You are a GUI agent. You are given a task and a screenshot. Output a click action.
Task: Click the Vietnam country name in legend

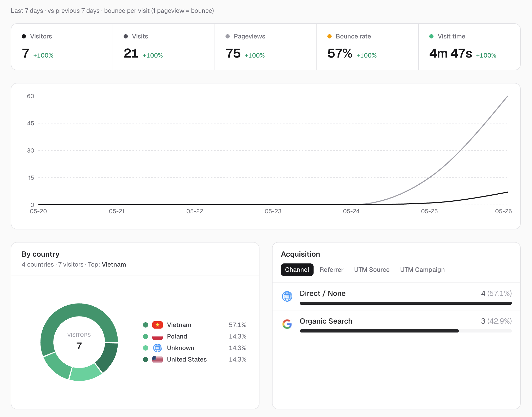(x=179, y=325)
